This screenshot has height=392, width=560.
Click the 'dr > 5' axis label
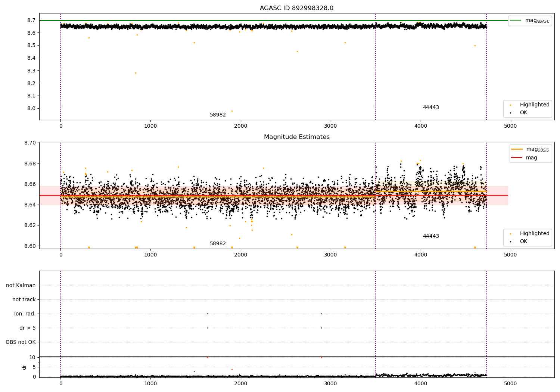point(28,328)
